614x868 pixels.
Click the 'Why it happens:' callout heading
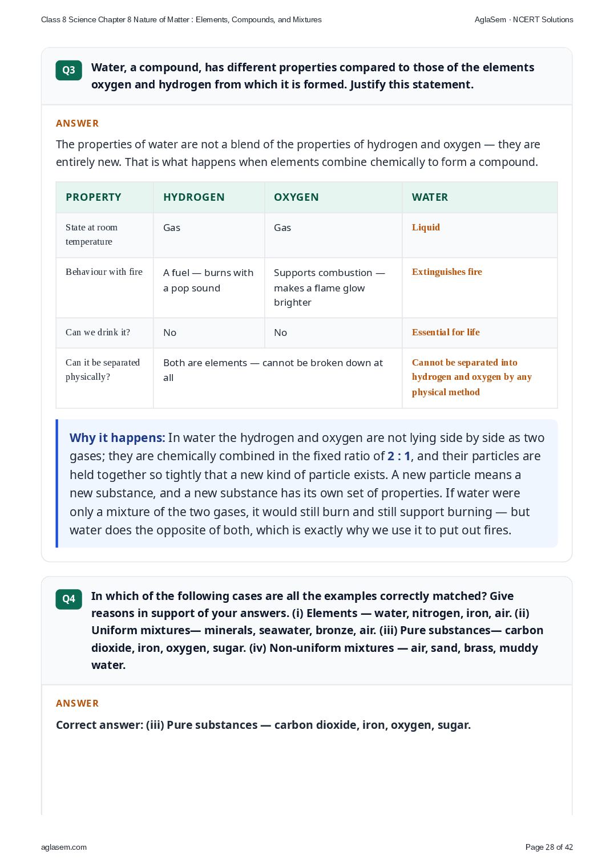[118, 438]
